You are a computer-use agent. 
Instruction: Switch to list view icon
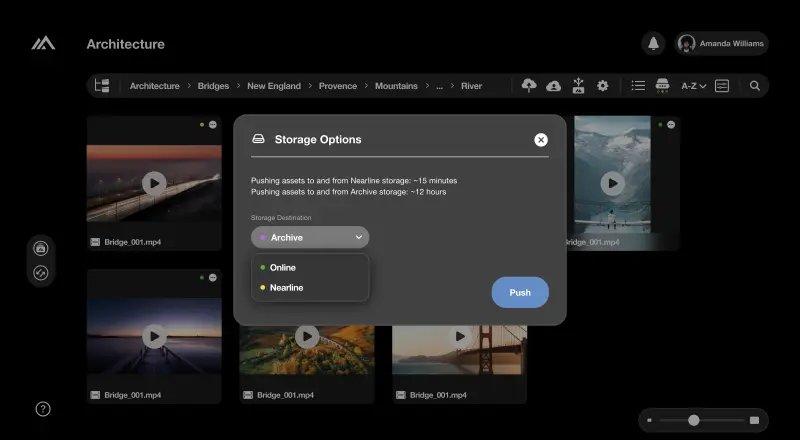(638, 86)
